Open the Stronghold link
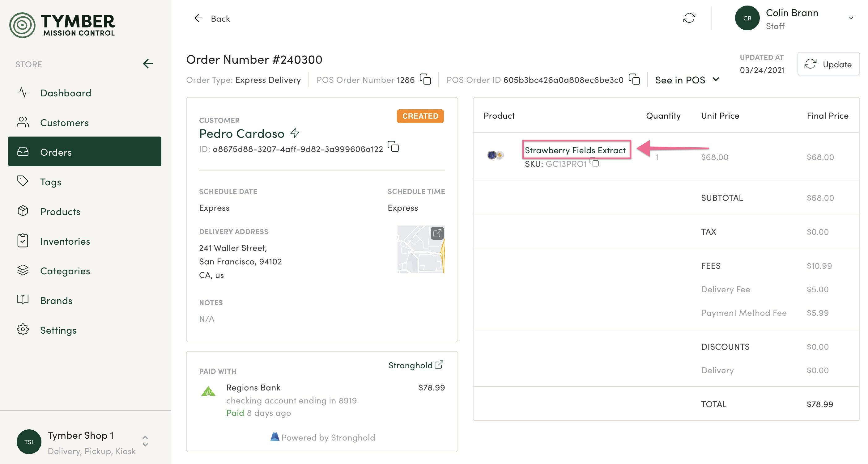Image resolution: width=868 pixels, height=464 pixels. 416,365
